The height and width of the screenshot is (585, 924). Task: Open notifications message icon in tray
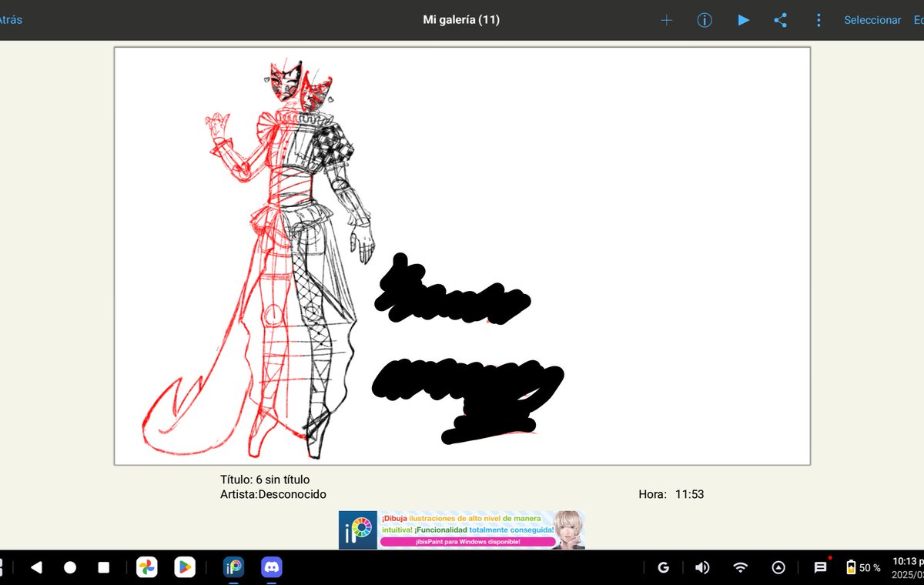coord(821,567)
